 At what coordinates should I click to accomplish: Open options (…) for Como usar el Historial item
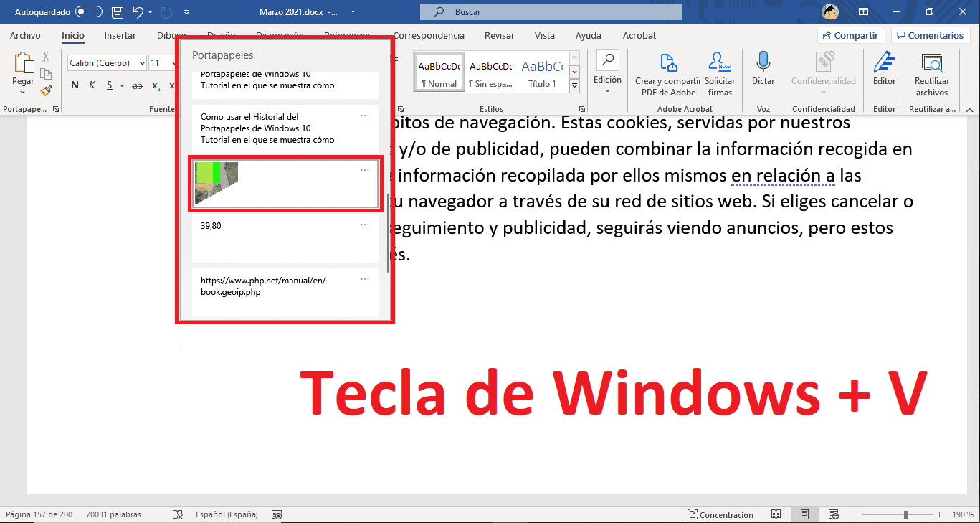(365, 116)
